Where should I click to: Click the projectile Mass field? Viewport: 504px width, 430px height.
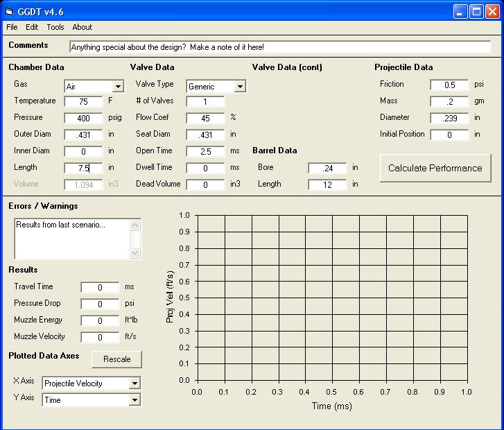point(449,101)
